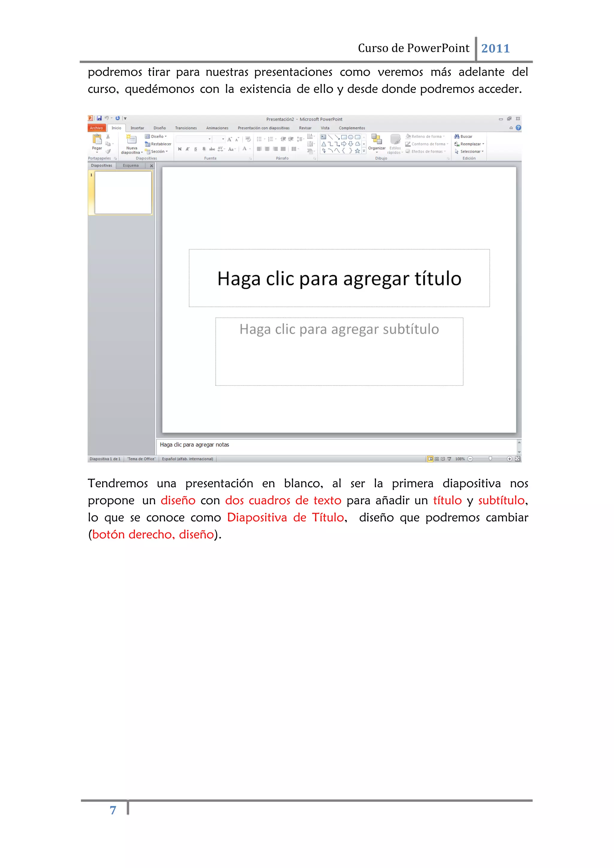Switch to the Transiciones tab
The height and width of the screenshot is (868, 614).
(186, 128)
